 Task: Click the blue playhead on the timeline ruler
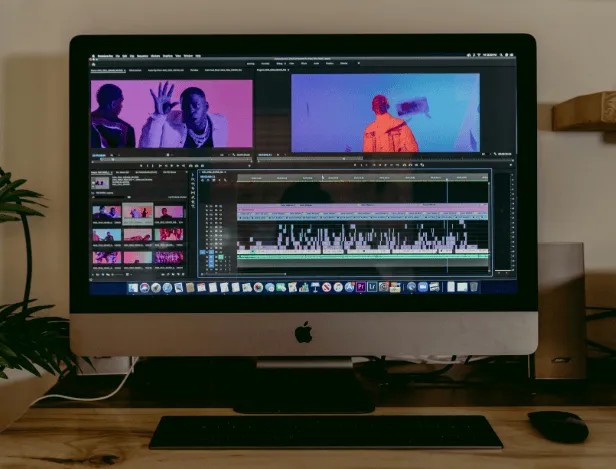[447, 178]
